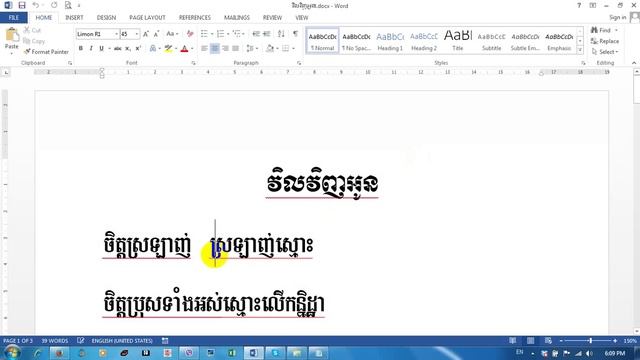Click the text highlight color button
The height and width of the screenshot is (360, 640).
pyautogui.click(x=168, y=49)
